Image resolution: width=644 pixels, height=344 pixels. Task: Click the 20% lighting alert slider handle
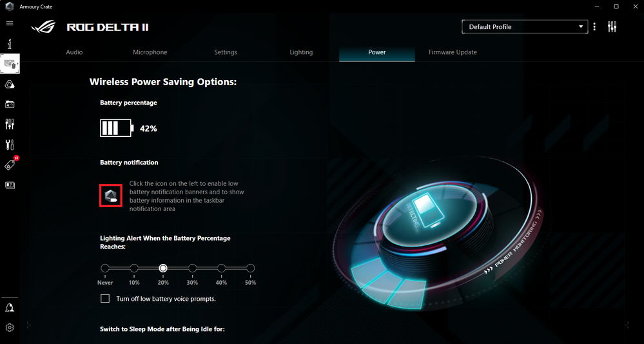click(163, 268)
